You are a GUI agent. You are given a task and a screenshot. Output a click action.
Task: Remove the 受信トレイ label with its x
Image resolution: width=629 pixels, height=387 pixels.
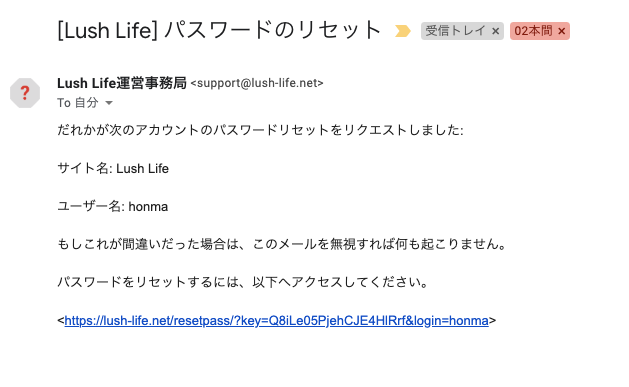(495, 31)
